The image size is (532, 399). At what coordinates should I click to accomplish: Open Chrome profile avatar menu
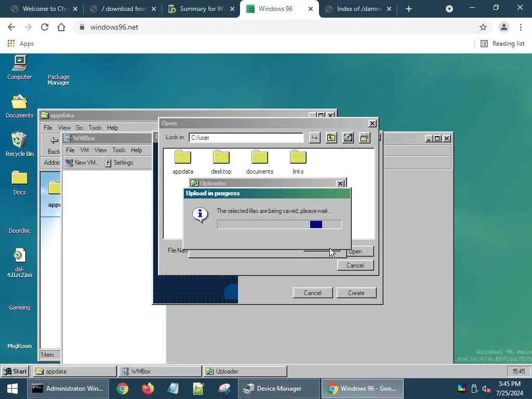click(x=504, y=27)
